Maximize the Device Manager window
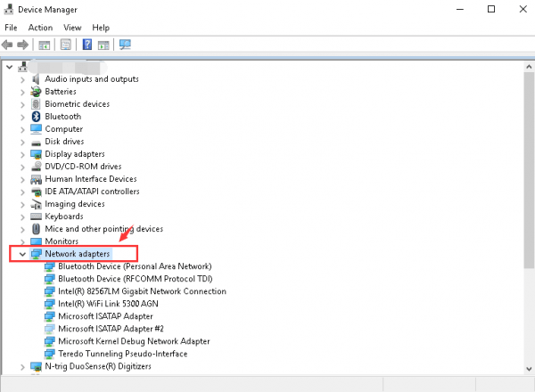 click(x=491, y=9)
